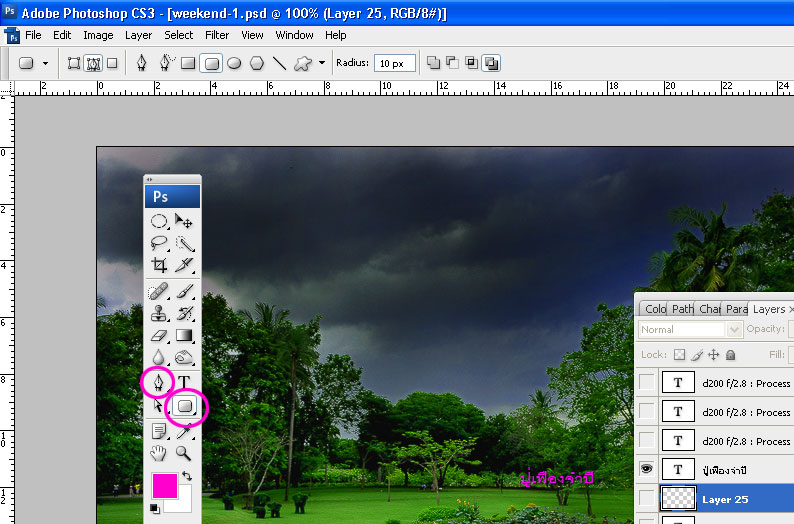Show the Layer 25 layer
Screen dimensions: 794x524
tap(647, 498)
